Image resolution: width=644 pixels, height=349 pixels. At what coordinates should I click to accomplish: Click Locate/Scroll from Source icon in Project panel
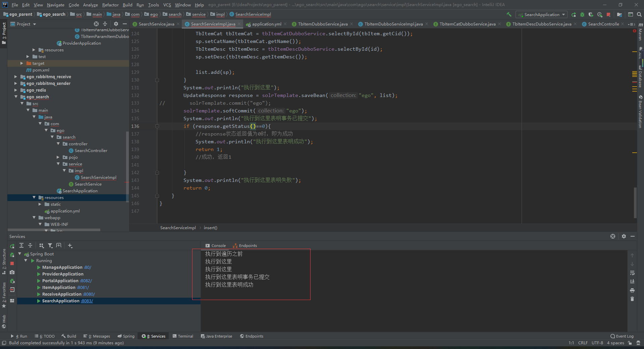coord(96,24)
